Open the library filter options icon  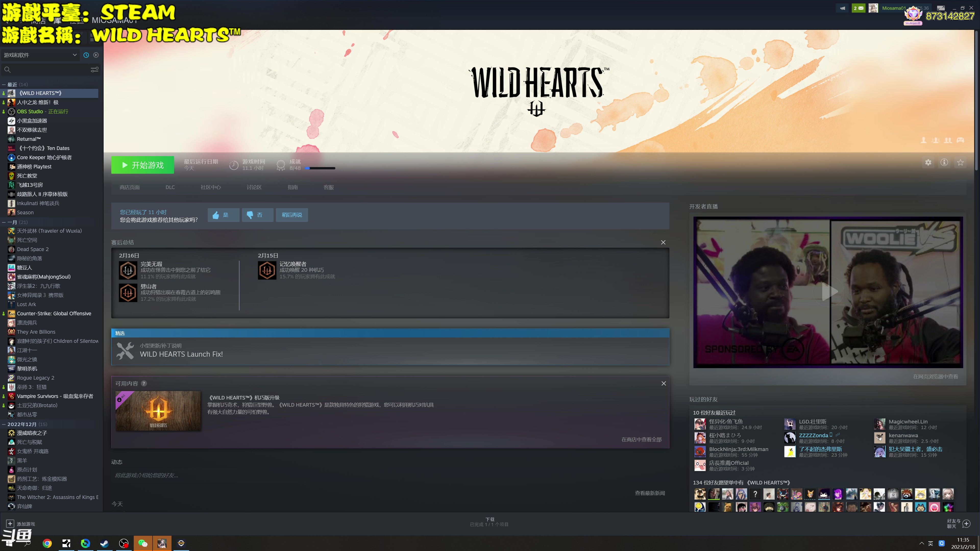pos(94,70)
